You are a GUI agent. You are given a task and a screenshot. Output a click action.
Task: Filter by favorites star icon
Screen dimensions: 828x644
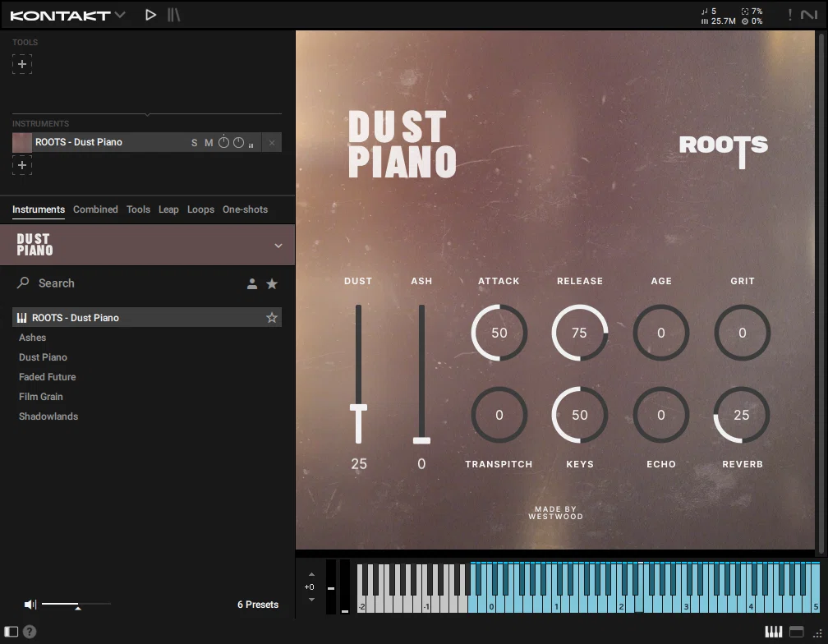pos(272,284)
